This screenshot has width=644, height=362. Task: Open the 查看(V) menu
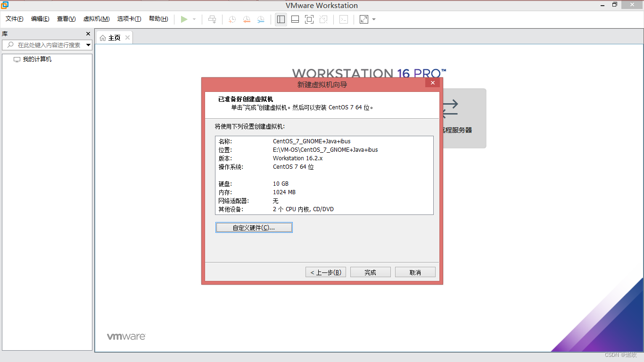[x=66, y=19]
